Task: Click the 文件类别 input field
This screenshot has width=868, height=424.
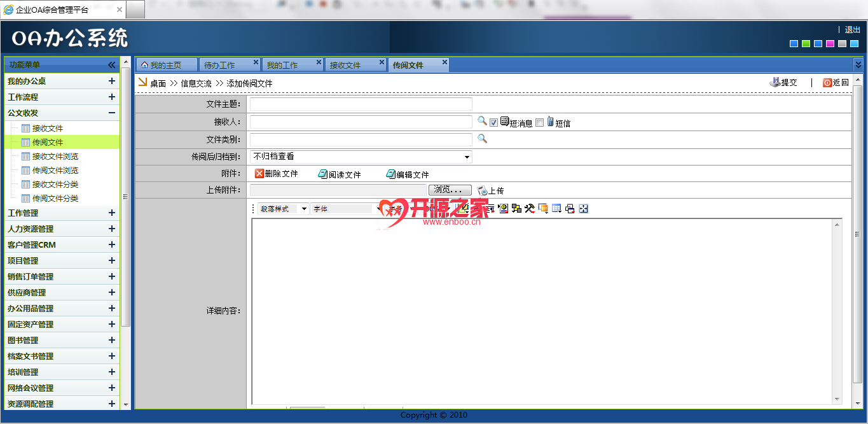Action: tap(361, 139)
